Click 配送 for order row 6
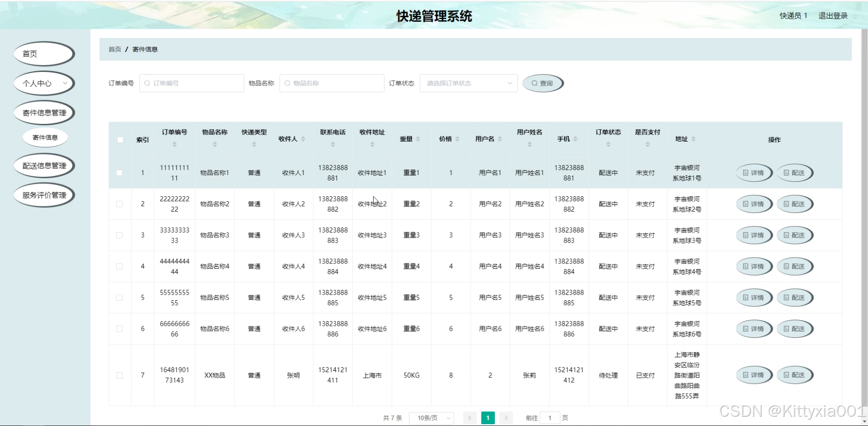Image resolution: width=868 pixels, height=426 pixels. click(795, 329)
